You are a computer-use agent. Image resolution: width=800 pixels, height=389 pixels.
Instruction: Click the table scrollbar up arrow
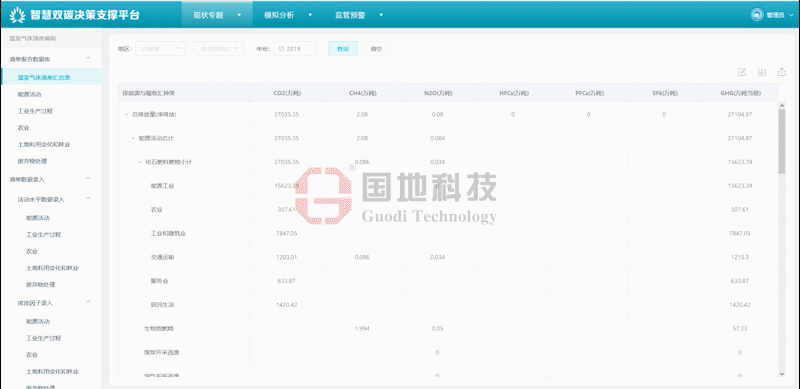(782, 106)
